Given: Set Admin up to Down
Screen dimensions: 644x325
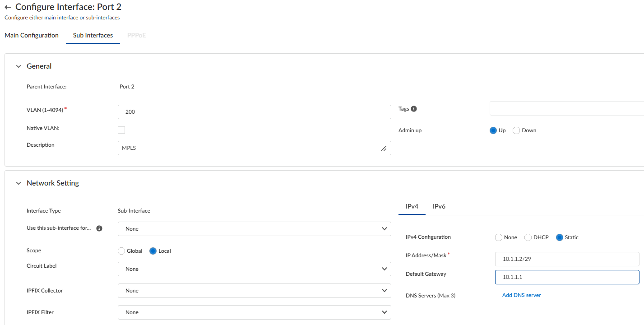Looking at the screenshot, I should 517,130.
